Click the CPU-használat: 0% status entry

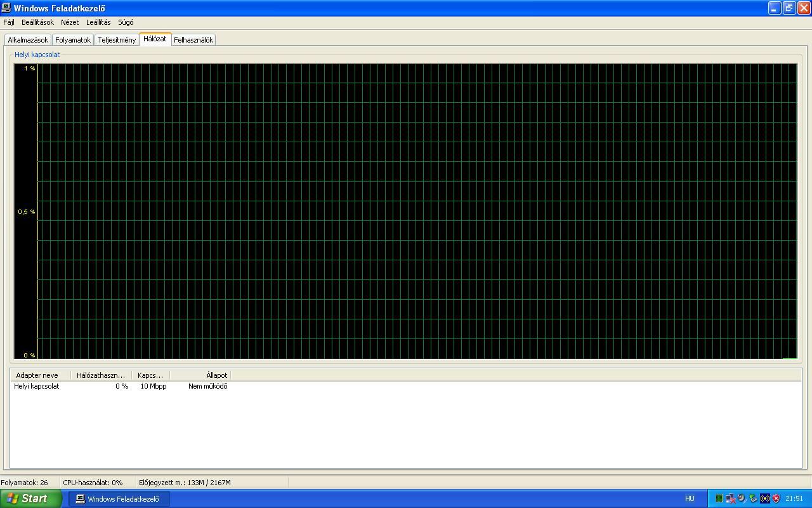[x=93, y=483]
